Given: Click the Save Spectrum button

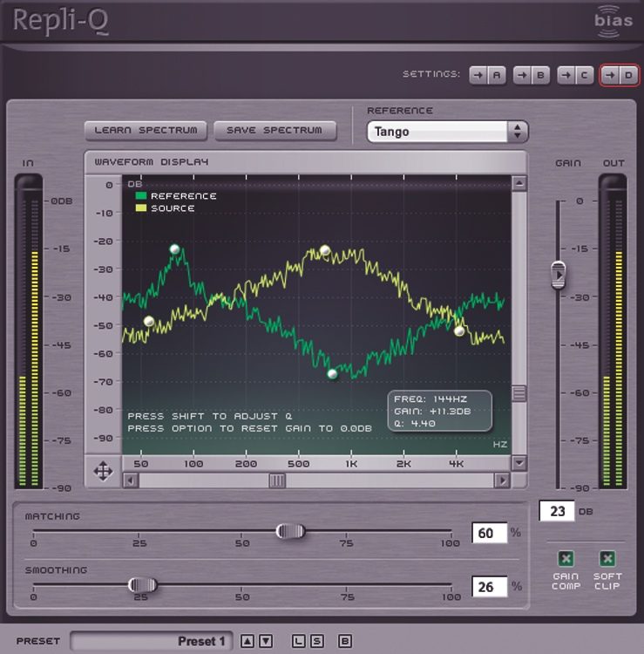Looking at the screenshot, I should 275,130.
